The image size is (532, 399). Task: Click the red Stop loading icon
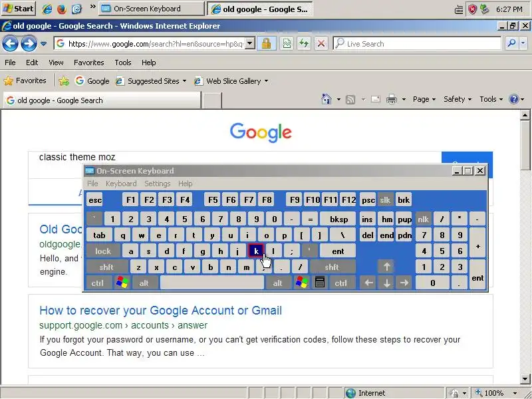pos(321,43)
